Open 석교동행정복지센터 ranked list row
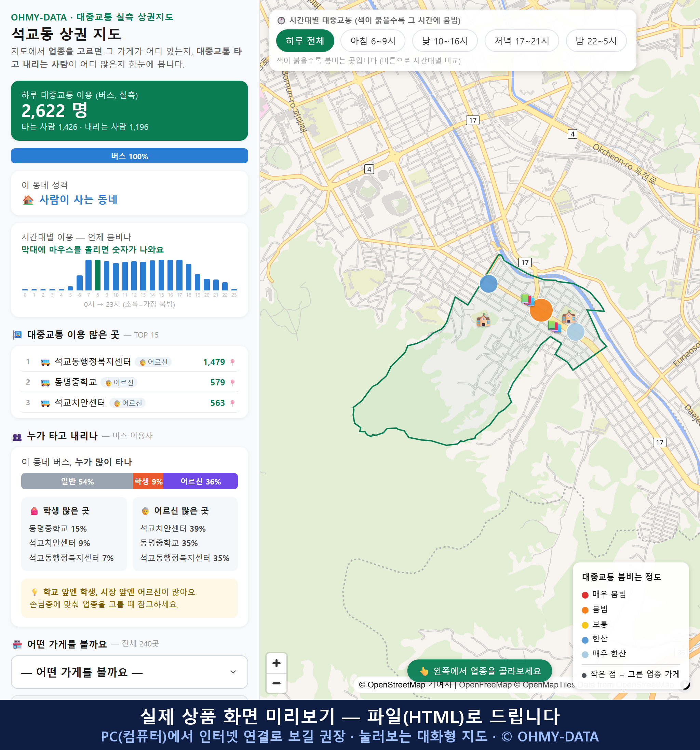 tap(130, 362)
